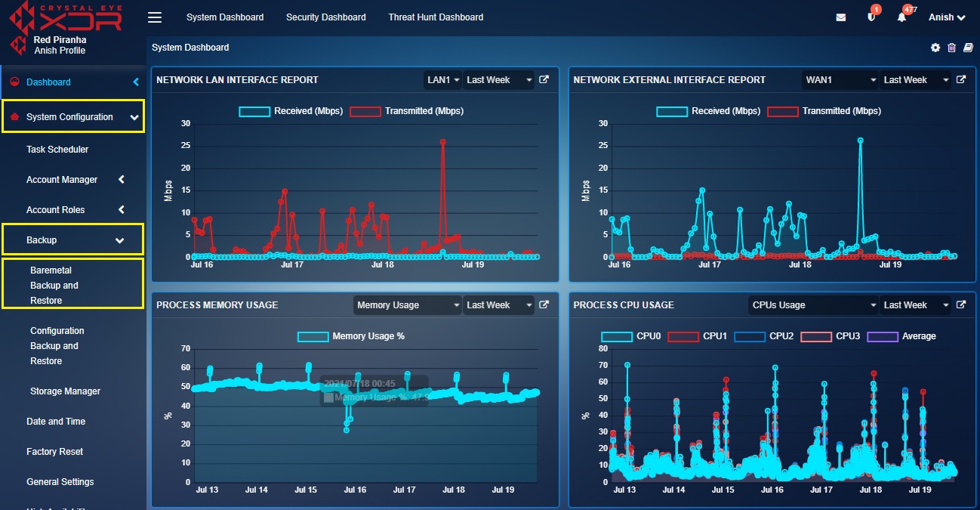Collapse the Backup submenu chevron
Screen dimensions: 980x510
(119, 240)
